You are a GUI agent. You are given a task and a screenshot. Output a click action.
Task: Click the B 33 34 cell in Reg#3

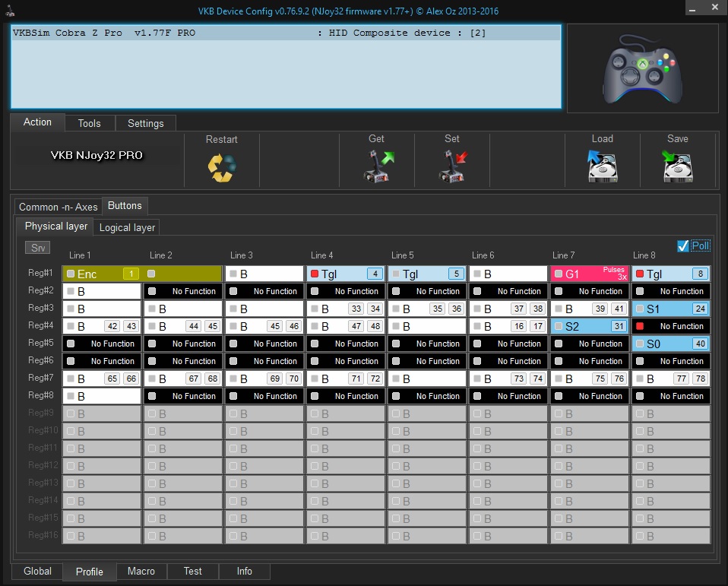(x=346, y=309)
